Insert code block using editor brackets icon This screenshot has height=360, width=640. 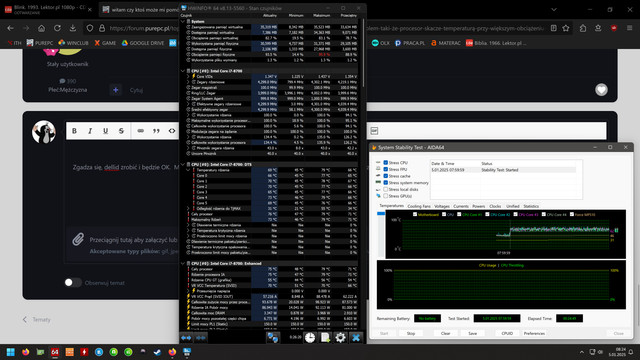tap(172, 131)
